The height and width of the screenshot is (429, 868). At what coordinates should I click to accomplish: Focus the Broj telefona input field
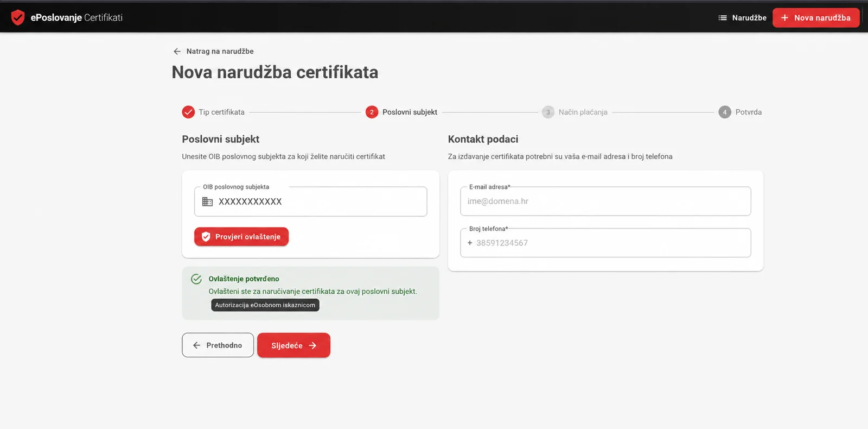click(605, 243)
